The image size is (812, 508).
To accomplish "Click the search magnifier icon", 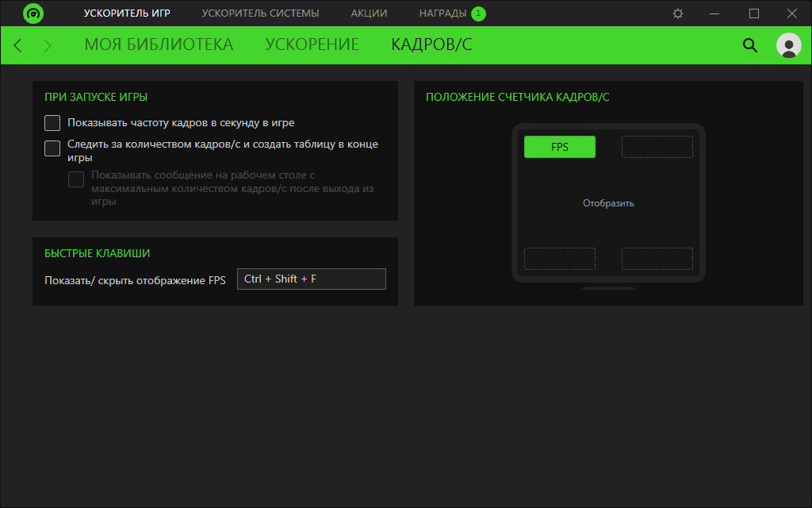I will pyautogui.click(x=749, y=45).
